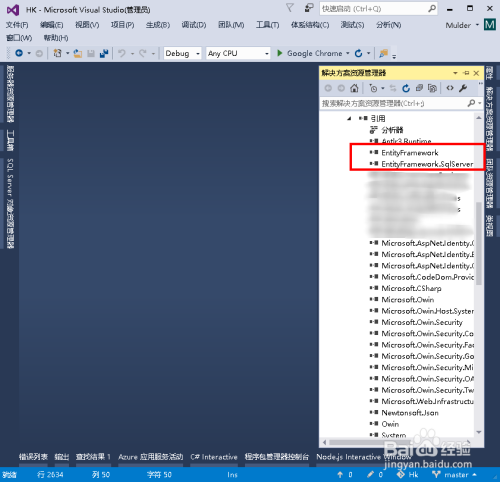Click the refresh icon in Solution Explorer toolbar
The height and width of the screenshot is (482, 500).
click(x=406, y=88)
